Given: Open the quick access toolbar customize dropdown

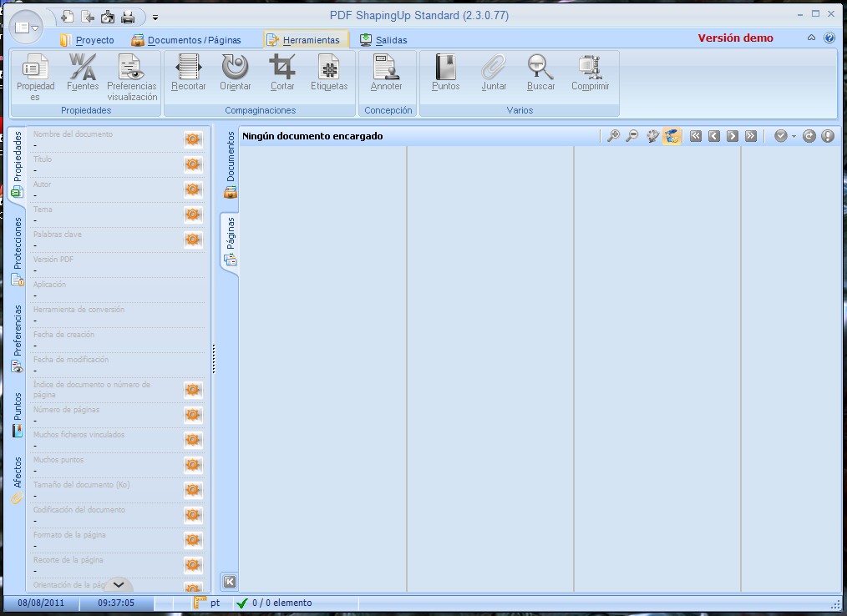Looking at the screenshot, I should (x=155, y=18).
